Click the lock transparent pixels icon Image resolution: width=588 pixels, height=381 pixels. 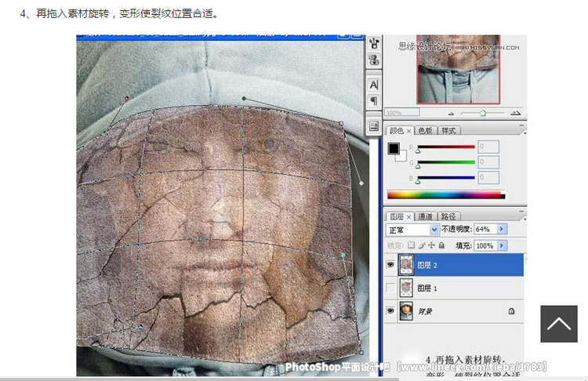click(412, 245)
